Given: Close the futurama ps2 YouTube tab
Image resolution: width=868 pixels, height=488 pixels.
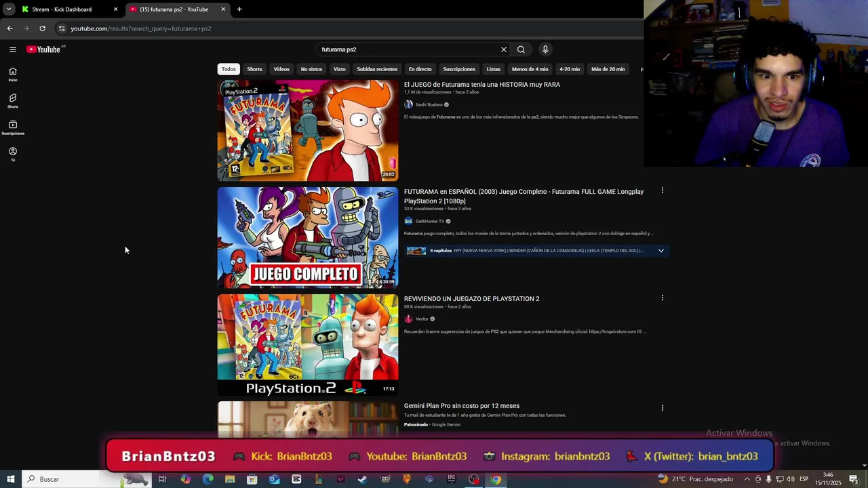Looking at the screenshot, I should pyautogui.click(x=223, y=9).
